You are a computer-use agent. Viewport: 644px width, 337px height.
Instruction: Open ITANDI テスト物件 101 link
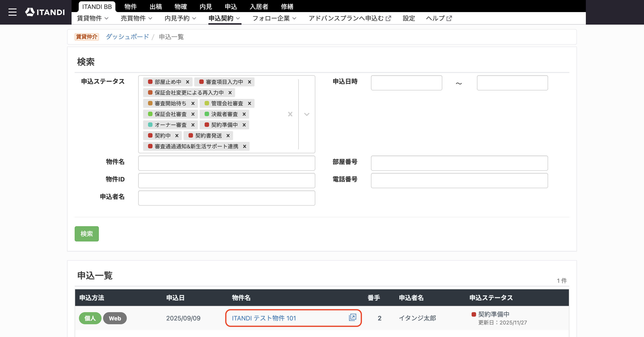tap(264, 318)
